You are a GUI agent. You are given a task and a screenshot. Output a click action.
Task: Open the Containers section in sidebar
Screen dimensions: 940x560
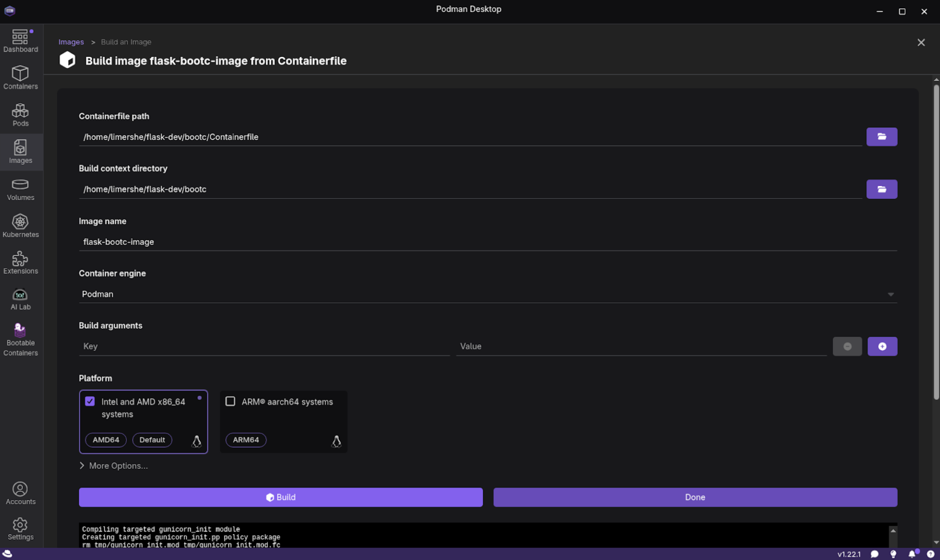(x=20, y=77)
